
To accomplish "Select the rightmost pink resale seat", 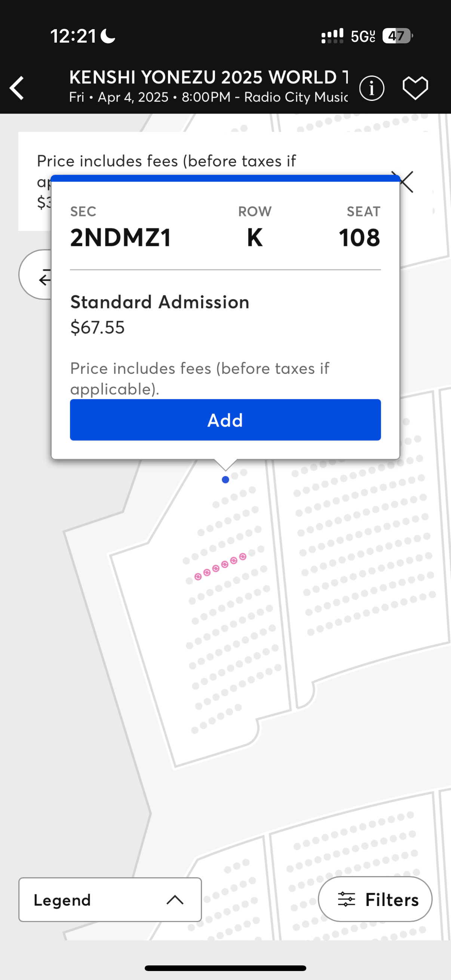I will [x=243, y=557].
